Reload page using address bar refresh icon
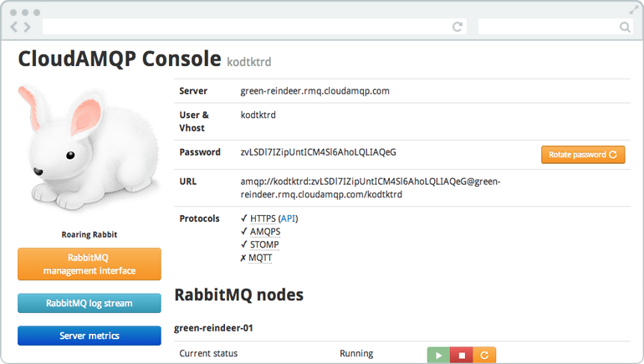Screen dimensions: 644x364 pos(457,27)
